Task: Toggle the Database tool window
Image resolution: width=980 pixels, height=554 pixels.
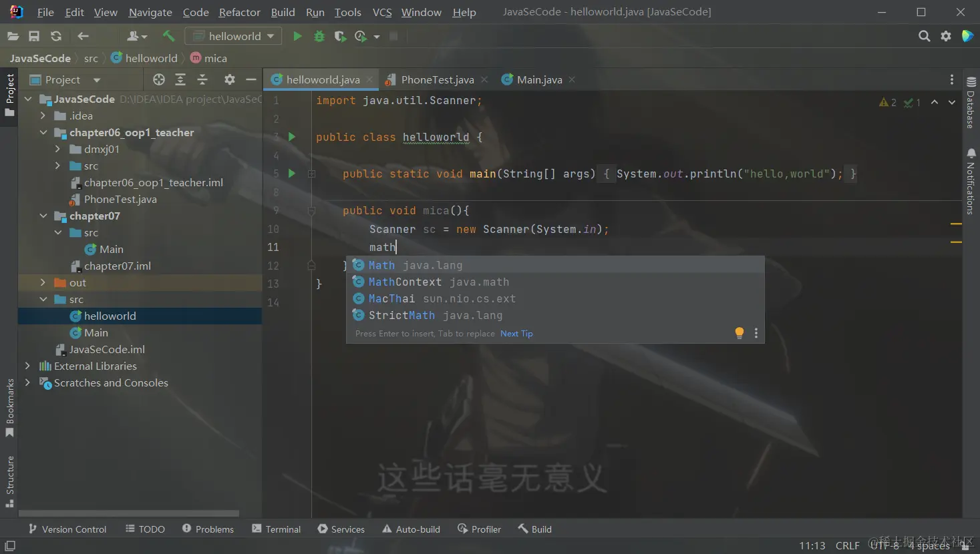Action: (971, 102)
